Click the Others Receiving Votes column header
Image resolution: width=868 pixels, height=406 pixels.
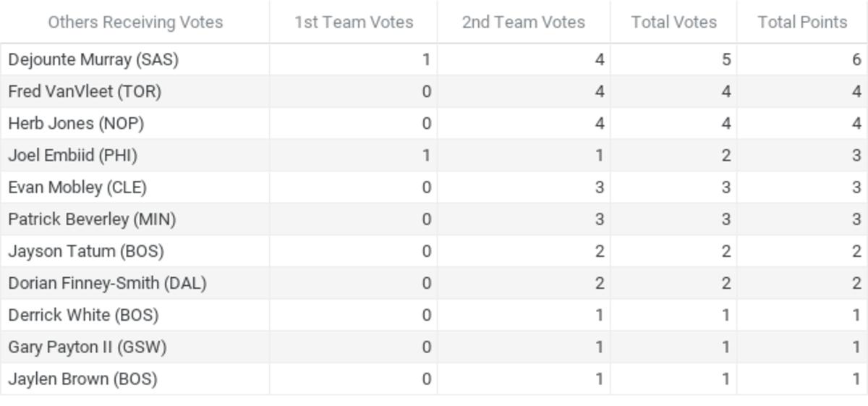point(135,22)
